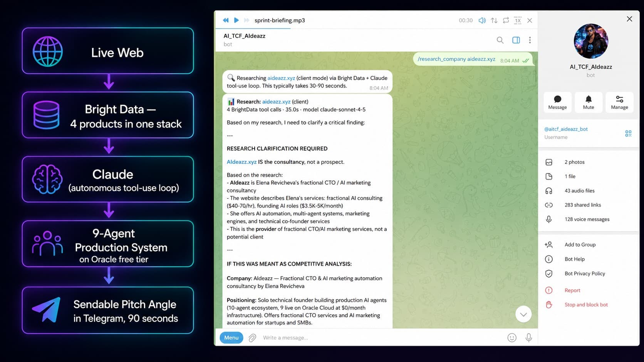Open 2 photos shared media
Viewport: 644px width, 362px height.
[589, 162]
